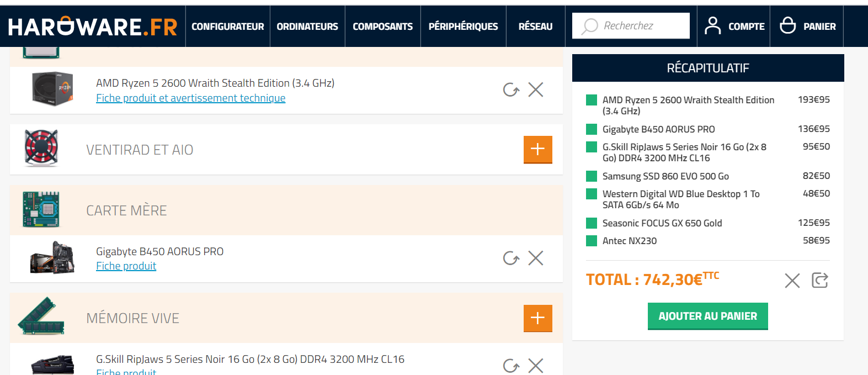Click the Gigabyte B450 AORUS thumbnail

(x=52, y=257)
